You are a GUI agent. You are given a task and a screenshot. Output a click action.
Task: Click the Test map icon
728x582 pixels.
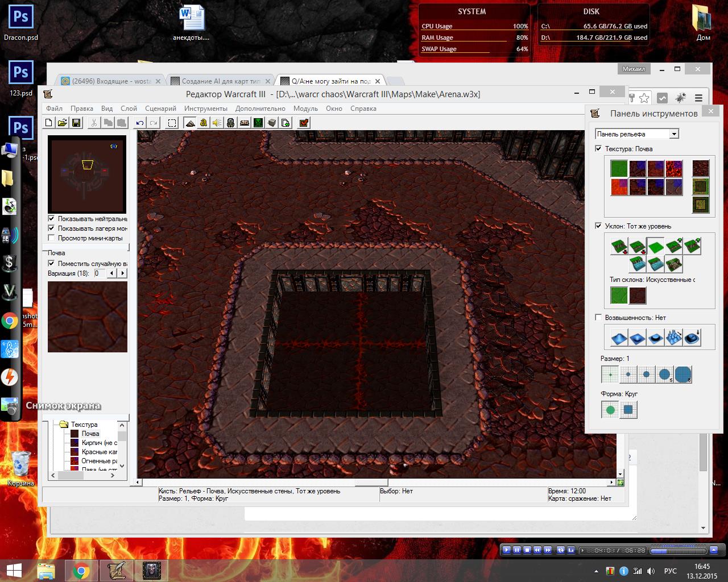304,123
